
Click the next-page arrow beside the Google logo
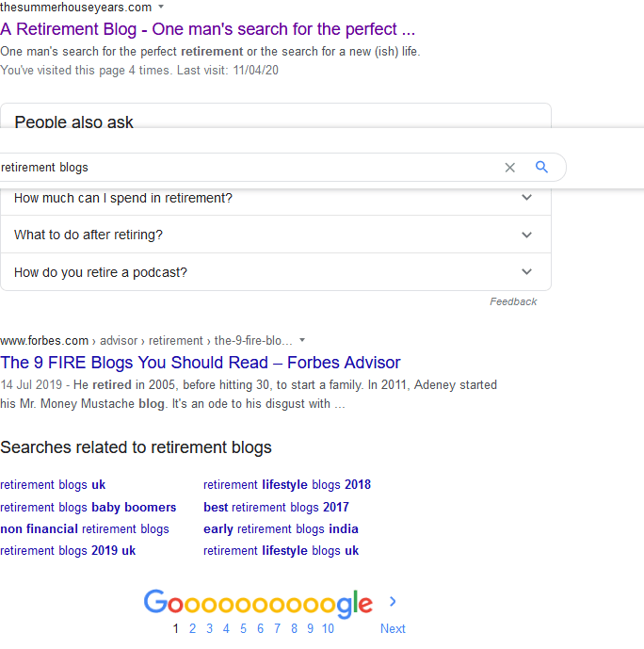[x=393, y=601]
